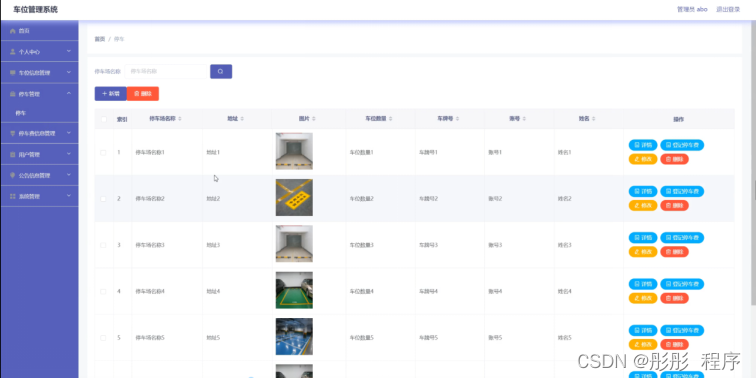Click red 删除 for row 停车场名称1
Viewport: 756px width, 381px height.
674,159
